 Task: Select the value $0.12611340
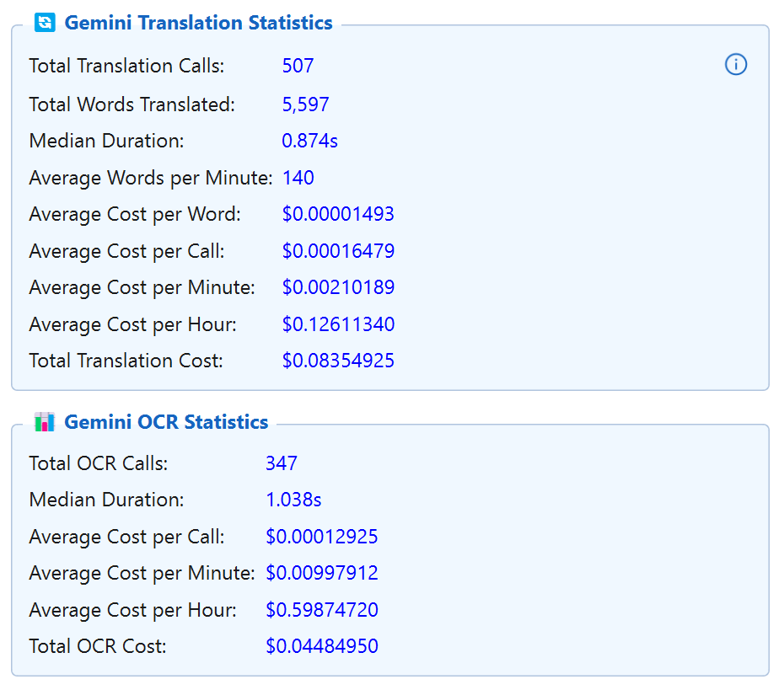click(339, 324)
